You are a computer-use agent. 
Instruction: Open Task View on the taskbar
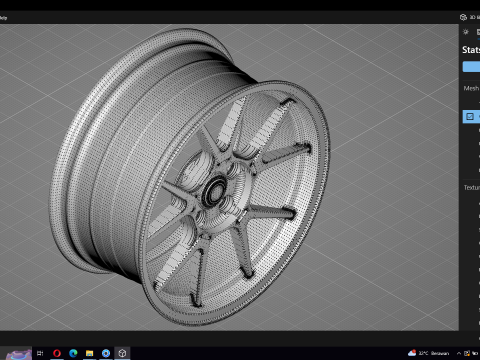click(40, 353)
